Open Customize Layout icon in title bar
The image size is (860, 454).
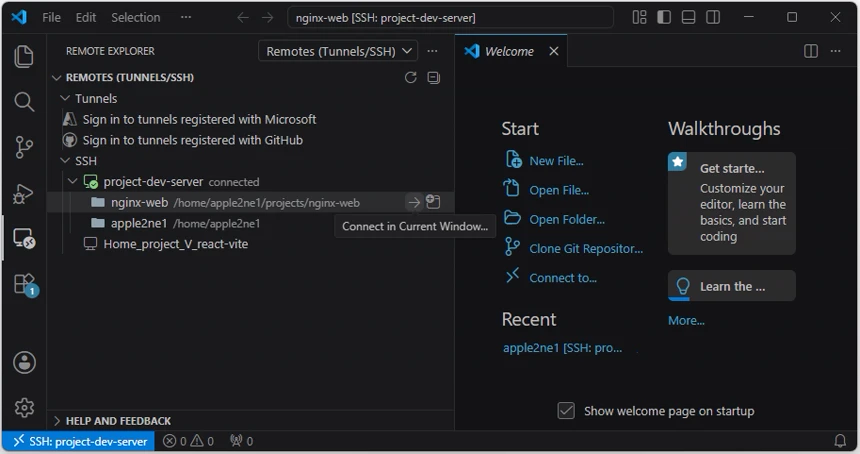[x=639, y=18]
